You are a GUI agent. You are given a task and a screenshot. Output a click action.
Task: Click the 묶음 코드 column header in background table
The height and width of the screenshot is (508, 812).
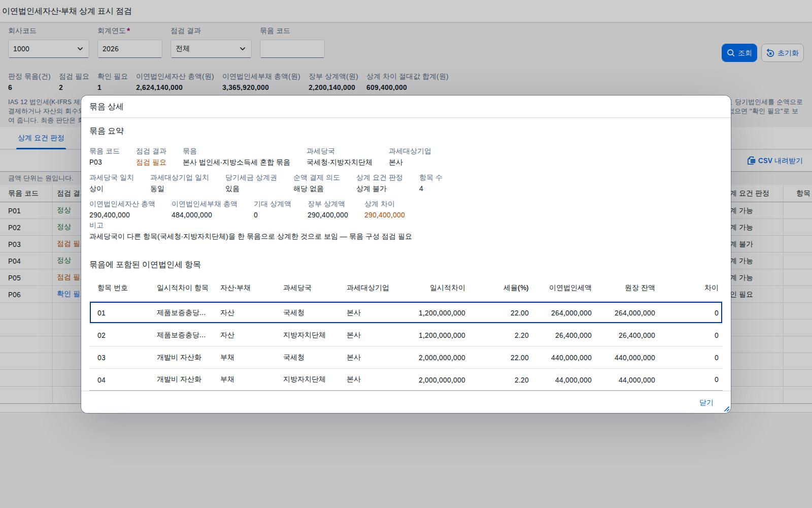[23, 194]
